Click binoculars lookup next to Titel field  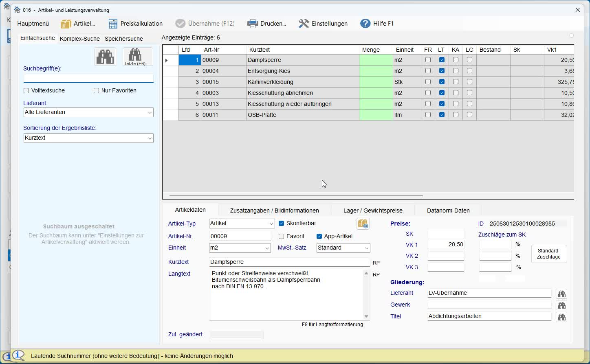pyautogui.click(x=561, y=317)
